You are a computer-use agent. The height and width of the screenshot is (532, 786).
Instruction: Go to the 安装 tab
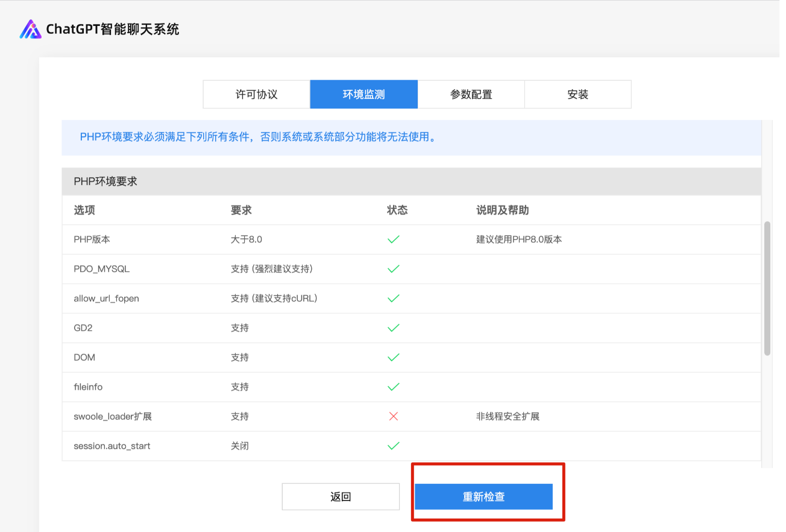point(577,95)
